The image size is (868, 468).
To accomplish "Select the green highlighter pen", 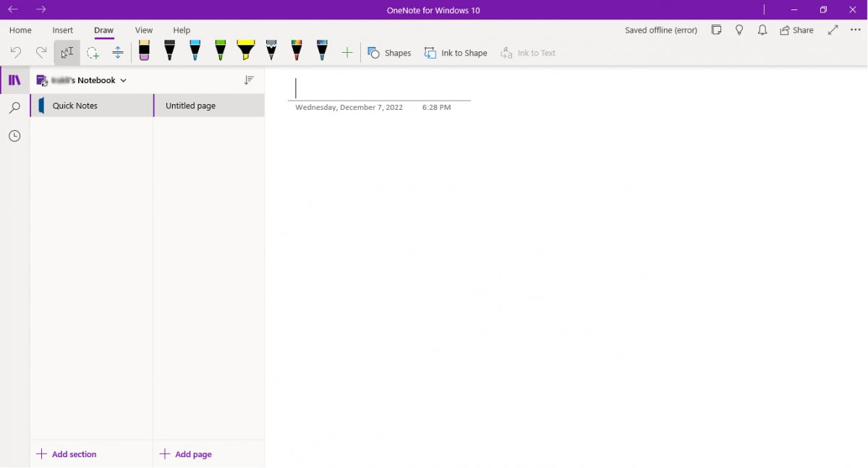I will pyautogui.click(x=220, y=51).
